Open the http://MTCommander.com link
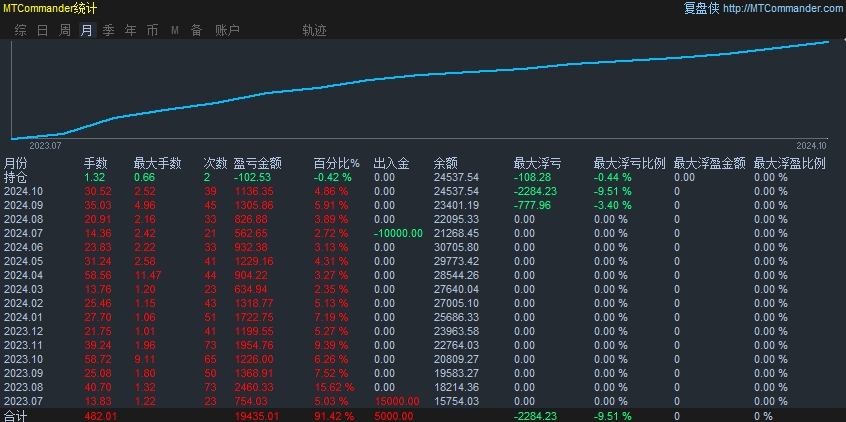The width and height of the screenshot is (846, 422). pyautogui.click(x=783, y=8)
